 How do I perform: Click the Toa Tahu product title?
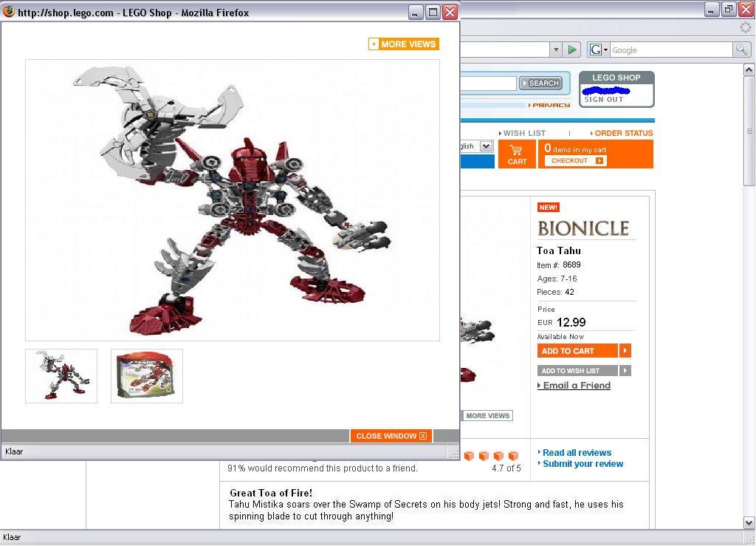(559, 250)
